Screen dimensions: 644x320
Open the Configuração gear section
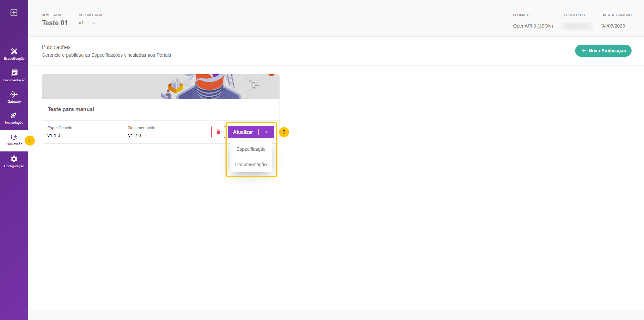14,162
